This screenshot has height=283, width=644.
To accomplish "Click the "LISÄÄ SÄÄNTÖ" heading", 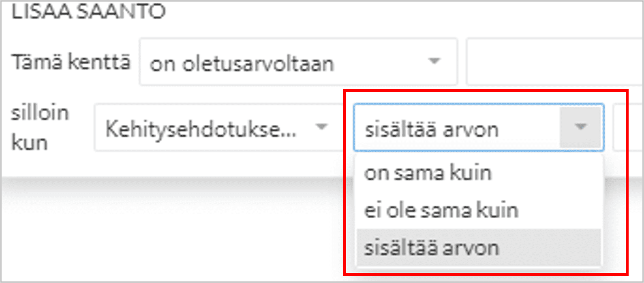I will [88, 11].
